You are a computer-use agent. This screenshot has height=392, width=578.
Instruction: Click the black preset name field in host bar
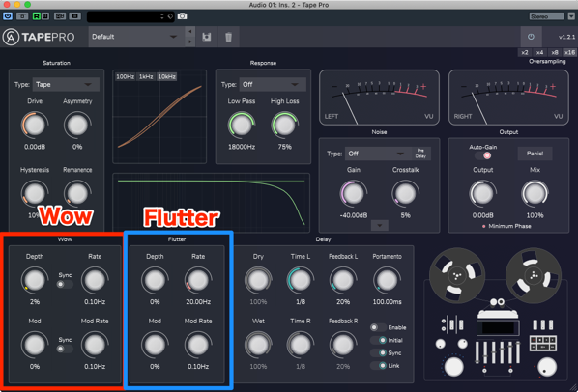tap(130, 16)
